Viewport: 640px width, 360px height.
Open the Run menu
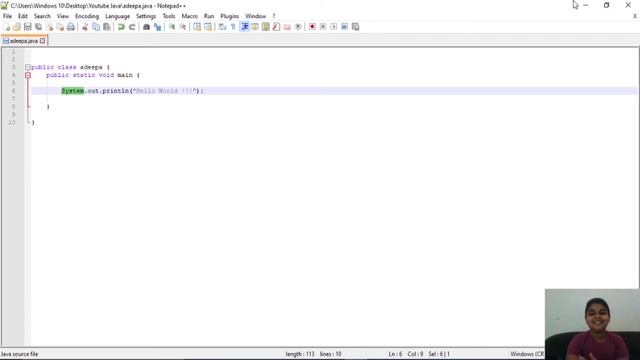tap(209, 16)
